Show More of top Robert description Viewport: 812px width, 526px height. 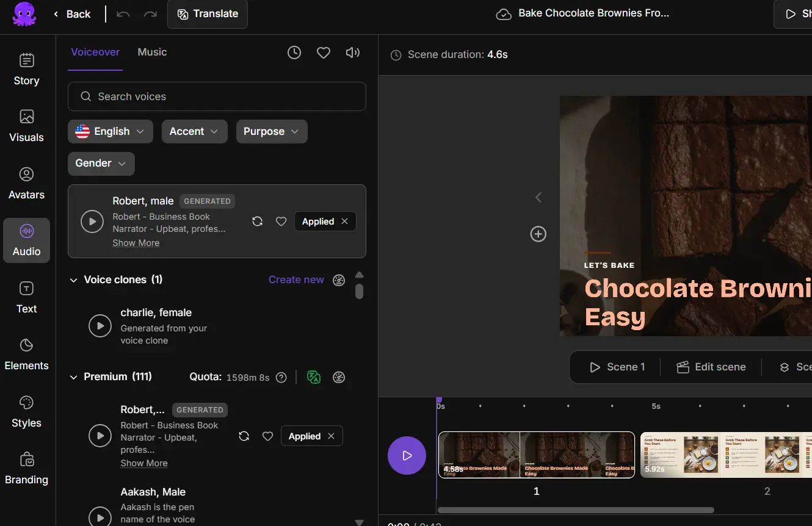(x=136, y=243)
